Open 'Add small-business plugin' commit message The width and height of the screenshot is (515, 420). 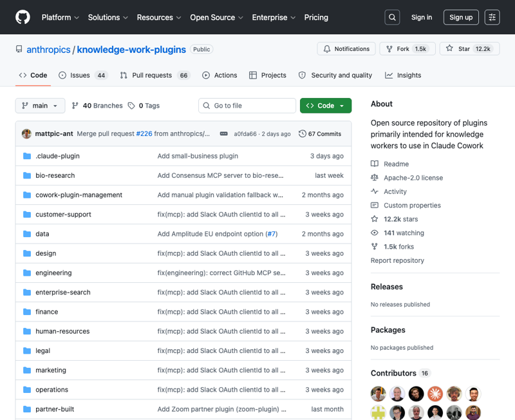click(198, 156)
